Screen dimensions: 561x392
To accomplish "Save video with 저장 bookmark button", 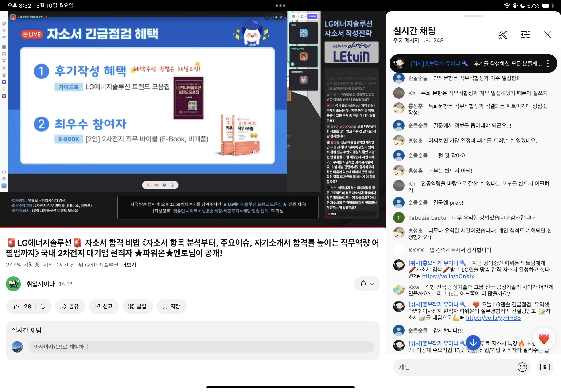I will click(x=171, y=306).
